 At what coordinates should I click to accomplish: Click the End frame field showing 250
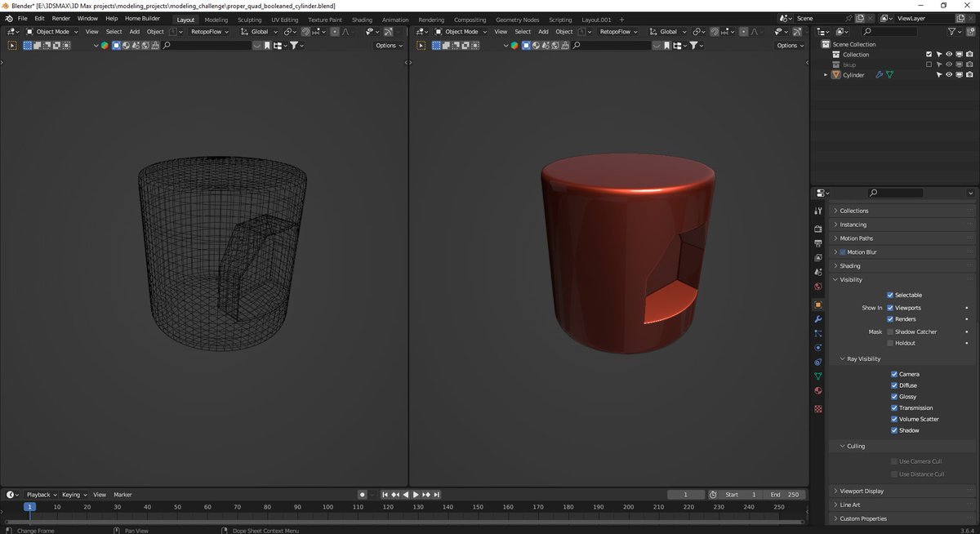pyautogui.click(x=785, y=494)
